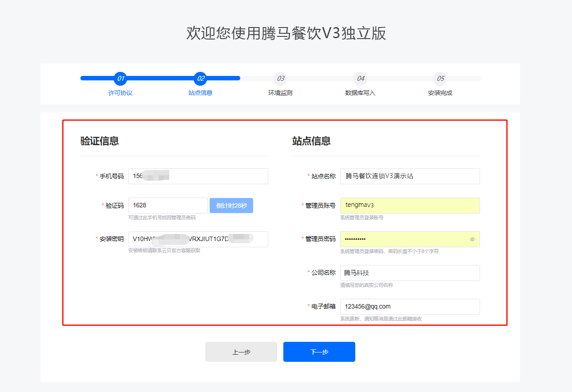Click hint text 安装密钥请联系云贝官方客服获取

point(164,250)
